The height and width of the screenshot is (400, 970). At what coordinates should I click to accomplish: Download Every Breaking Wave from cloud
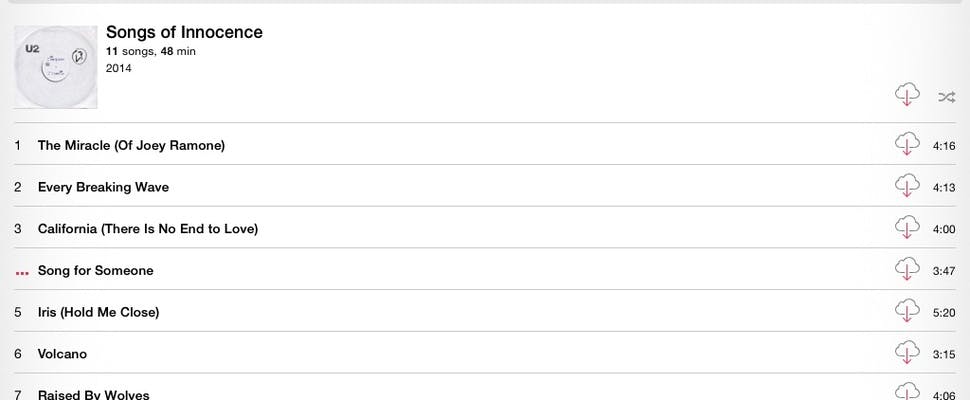pos(907,187)
